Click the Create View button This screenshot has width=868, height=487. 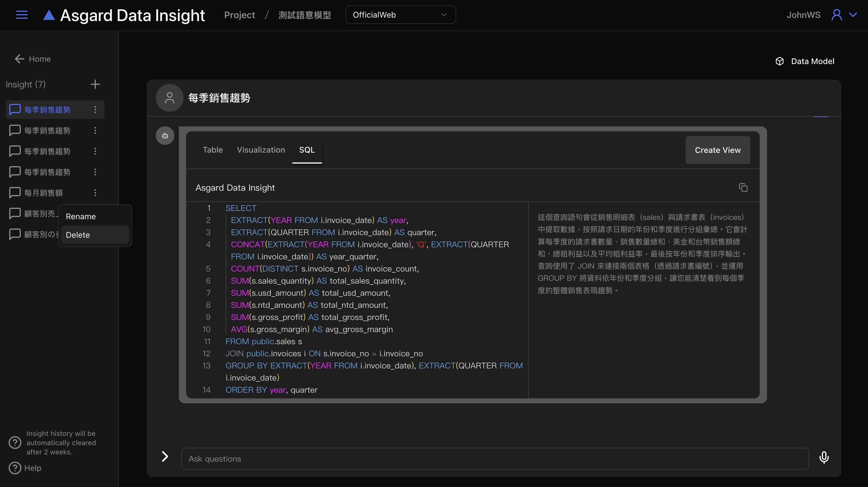717,150
